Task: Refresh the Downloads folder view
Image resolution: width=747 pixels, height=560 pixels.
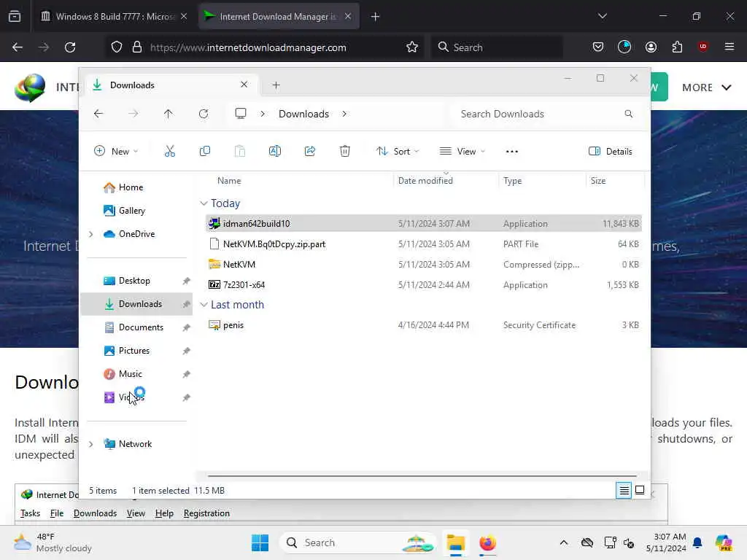Action: [204, 114]
